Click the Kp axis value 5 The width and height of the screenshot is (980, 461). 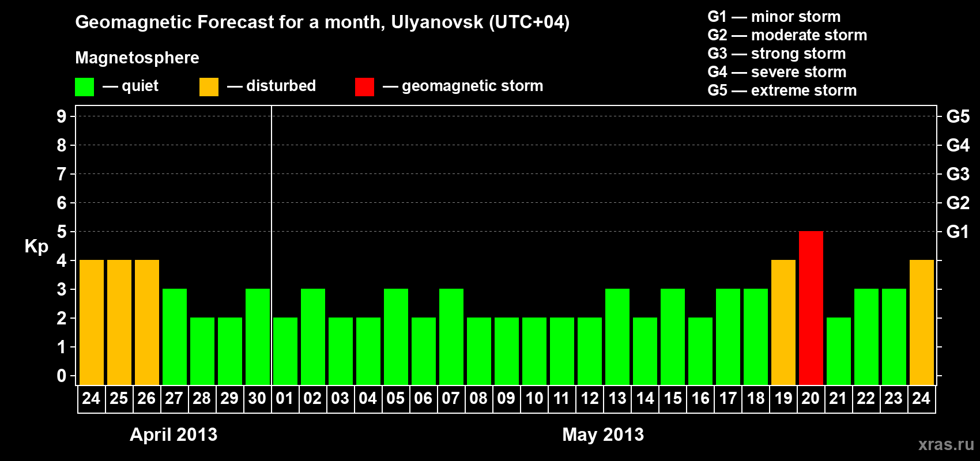coord(62,232)
